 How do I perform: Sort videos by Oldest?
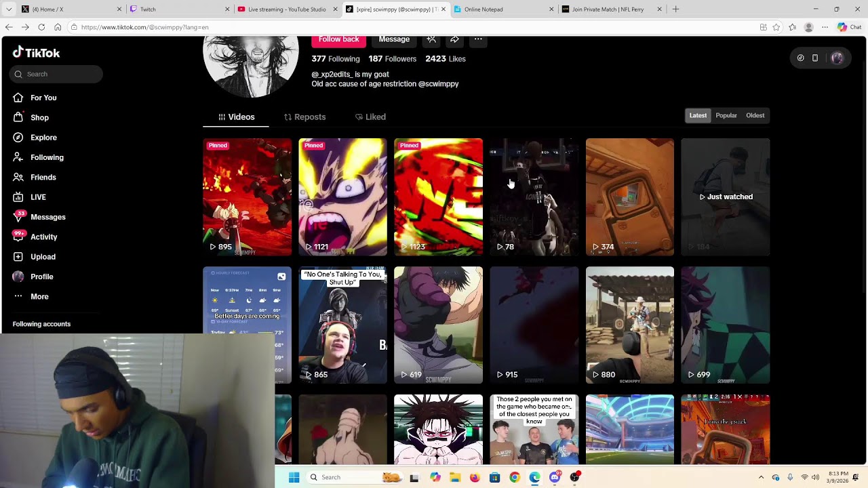755,115
